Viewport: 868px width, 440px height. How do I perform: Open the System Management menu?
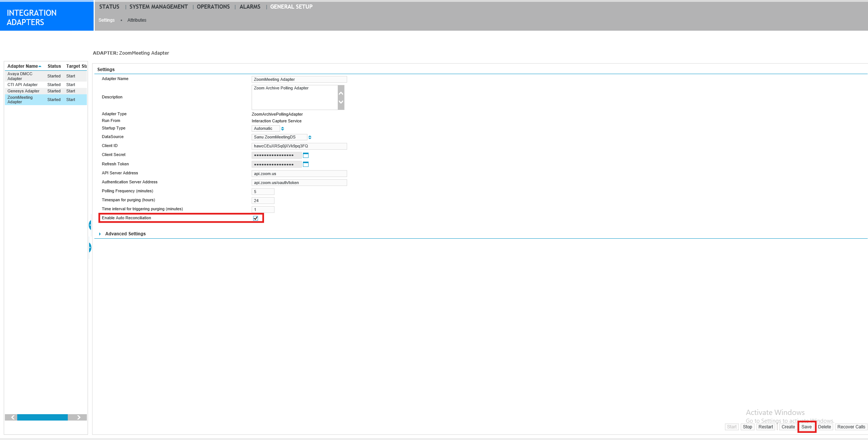coord(158,7)
